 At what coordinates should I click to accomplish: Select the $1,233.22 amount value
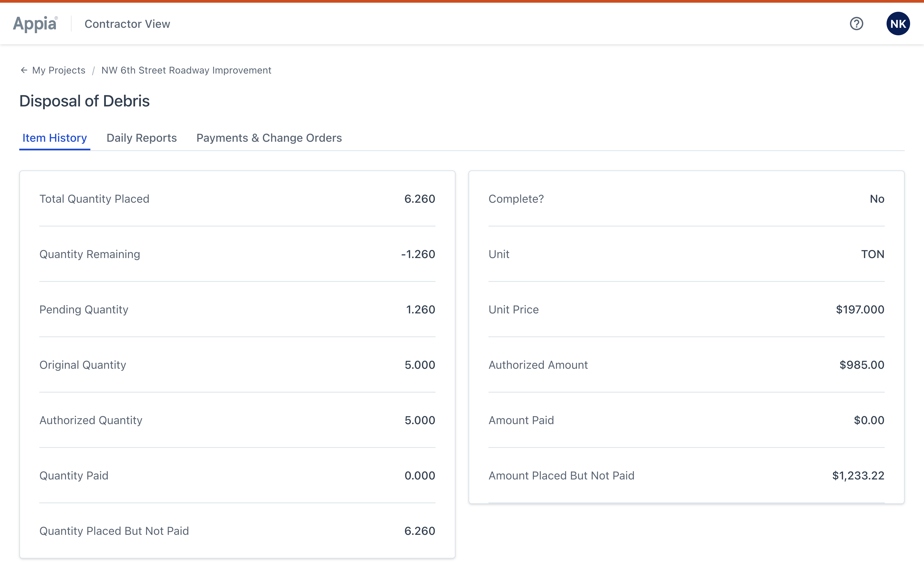pos(858,475)
